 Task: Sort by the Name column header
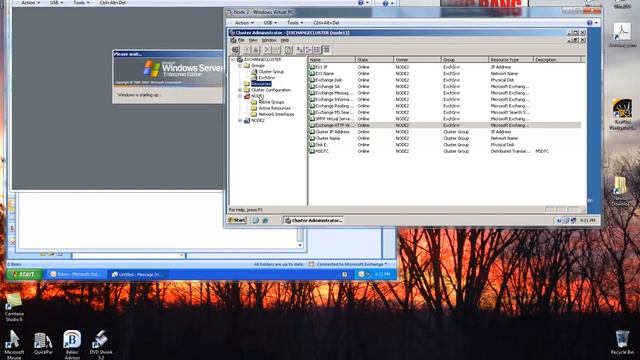coord(331,60)
